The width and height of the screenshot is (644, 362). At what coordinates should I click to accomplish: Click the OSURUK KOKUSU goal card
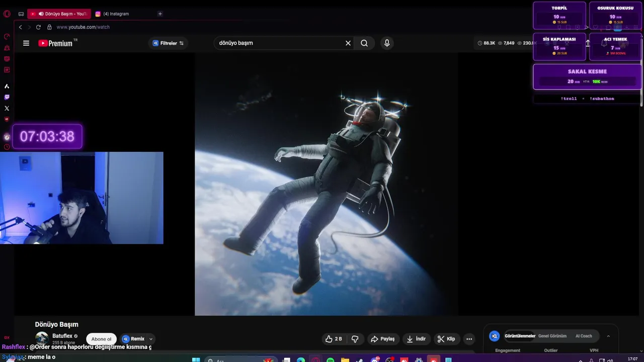615,16
